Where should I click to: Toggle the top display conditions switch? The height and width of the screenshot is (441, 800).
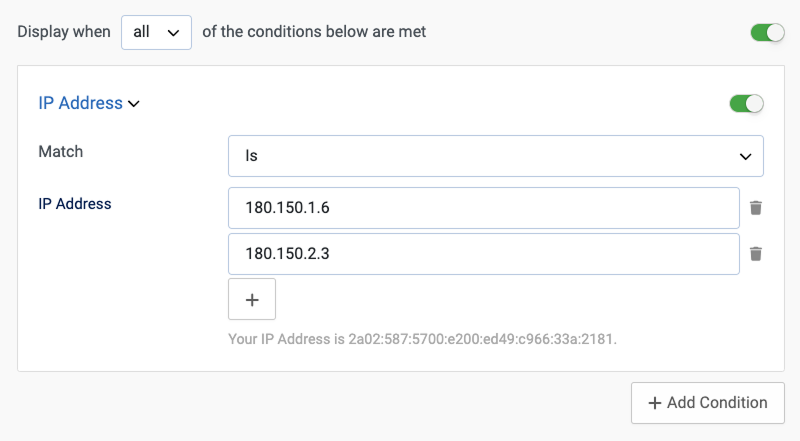click(x=768, y=33)
